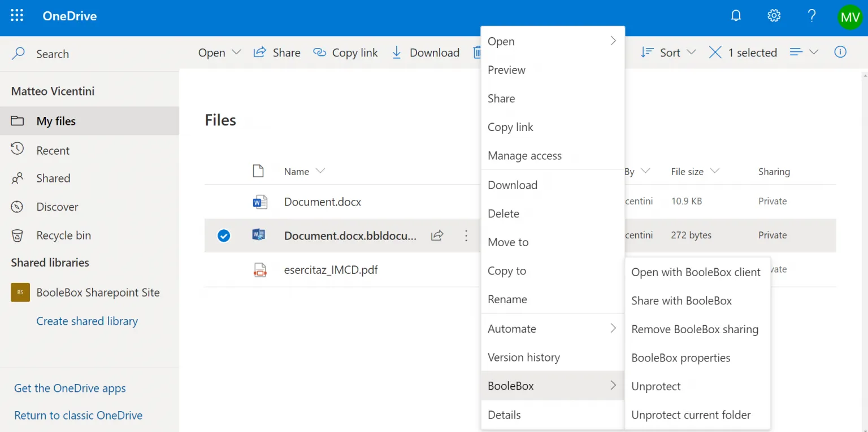868x432 pixels.
Task: Open file Document.docx
Action: [x=323, y=202]
